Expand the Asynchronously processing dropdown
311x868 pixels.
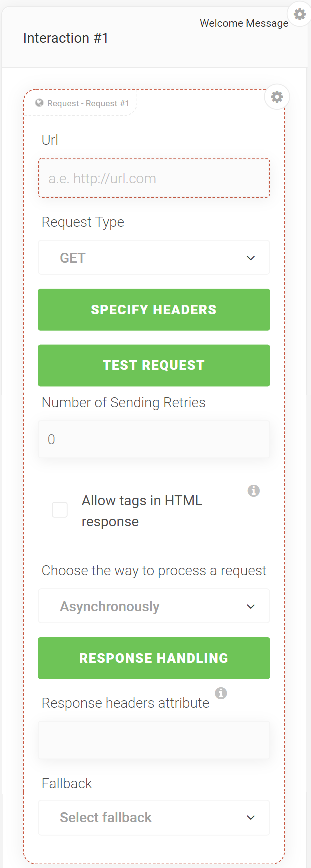[154, 606]
